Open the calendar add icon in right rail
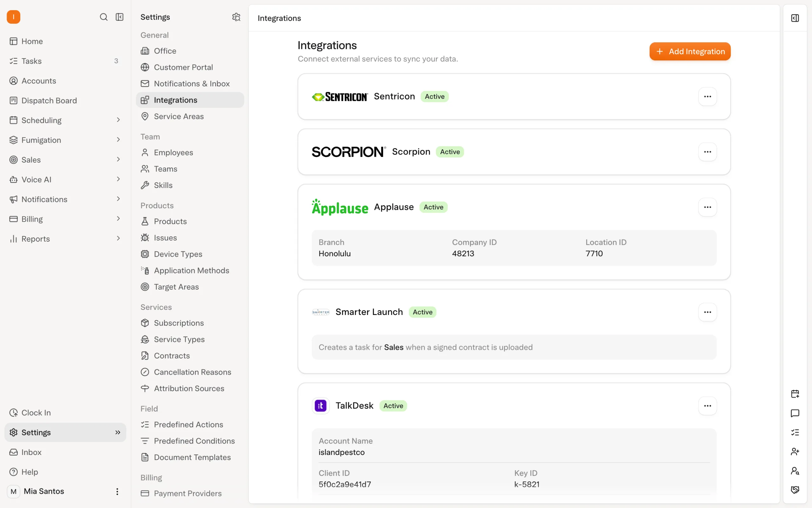This screenshot has height=508, width=812. 795,394
